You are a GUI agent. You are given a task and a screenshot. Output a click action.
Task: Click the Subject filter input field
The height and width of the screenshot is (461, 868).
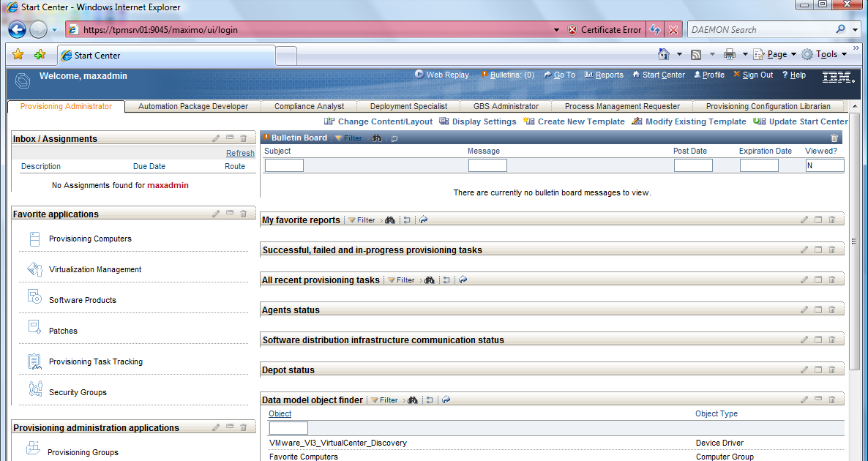coord(283,165)
